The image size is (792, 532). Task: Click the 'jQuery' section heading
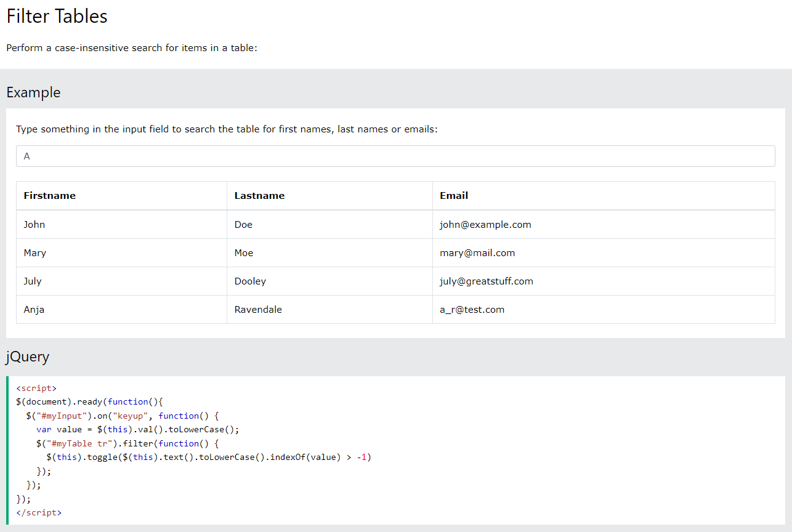pos(28,357)
